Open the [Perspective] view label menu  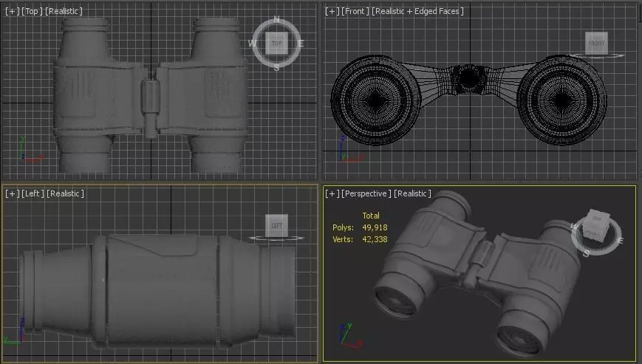366,193
